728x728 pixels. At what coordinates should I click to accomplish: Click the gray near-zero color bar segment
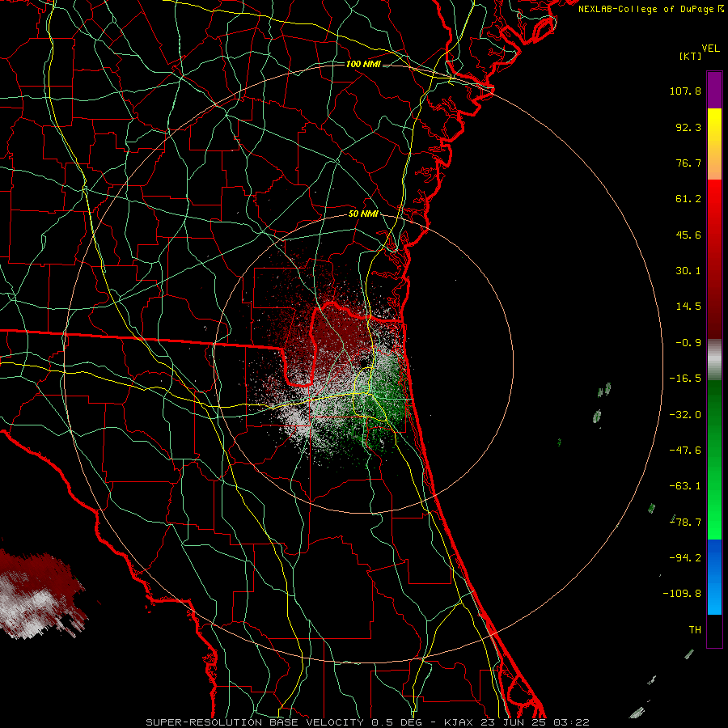point(714,360)
